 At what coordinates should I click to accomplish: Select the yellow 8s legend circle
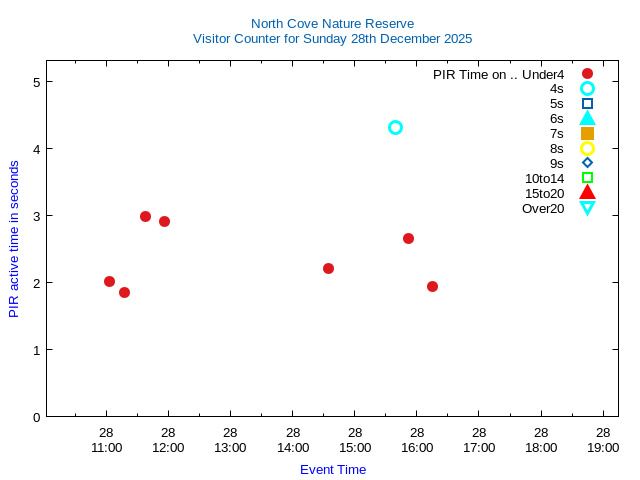587,148
